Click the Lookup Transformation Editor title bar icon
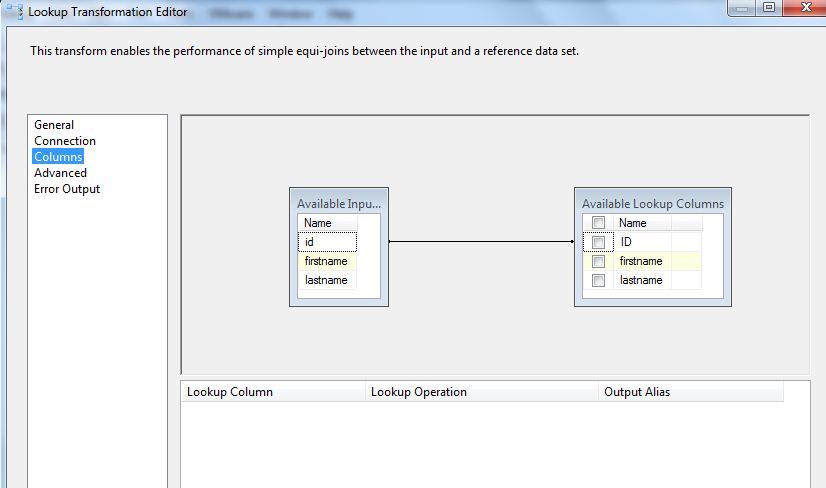This screenshot has width=826, height=488. [x=13, y=12]
